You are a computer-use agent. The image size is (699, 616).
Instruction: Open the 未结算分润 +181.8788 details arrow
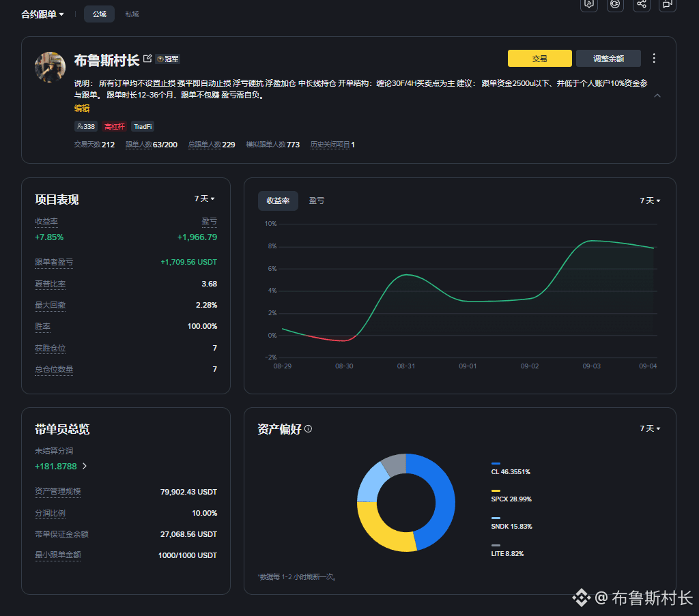click(x=85, y=466)
